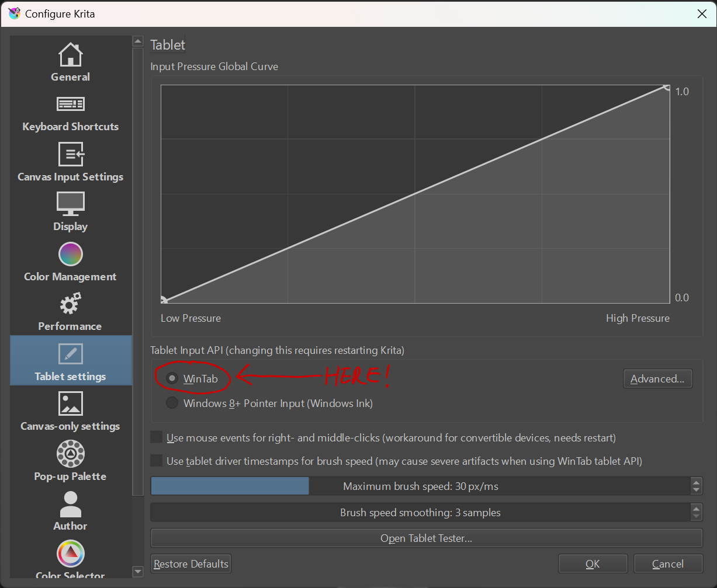Click the Brush speed smoothing slider
This screenshot has height=588, width=717.
420,513
